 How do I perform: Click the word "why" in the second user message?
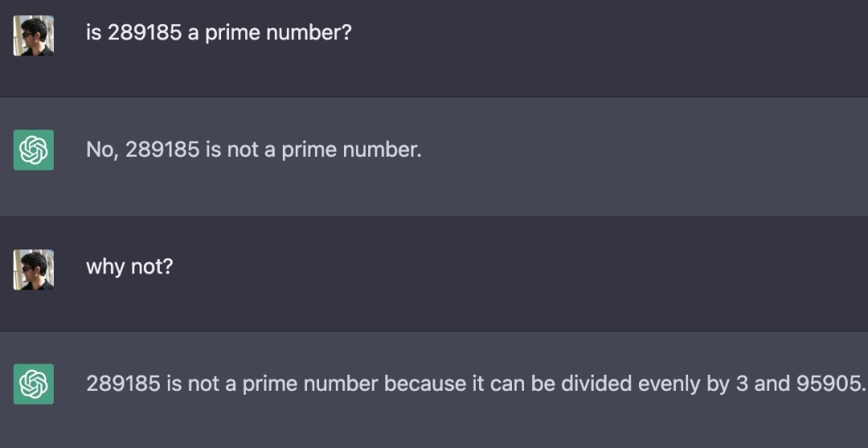coord(104,266)
